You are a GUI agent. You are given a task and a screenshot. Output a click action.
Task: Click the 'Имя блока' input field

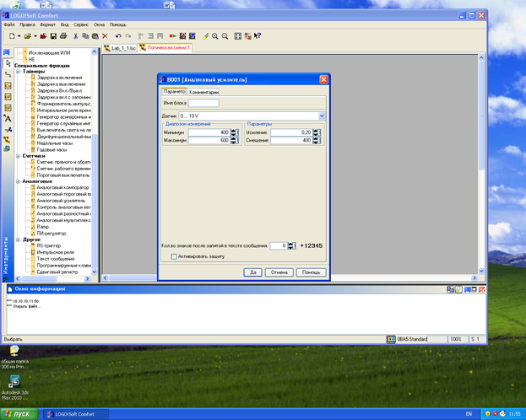(x=204, y=103)
